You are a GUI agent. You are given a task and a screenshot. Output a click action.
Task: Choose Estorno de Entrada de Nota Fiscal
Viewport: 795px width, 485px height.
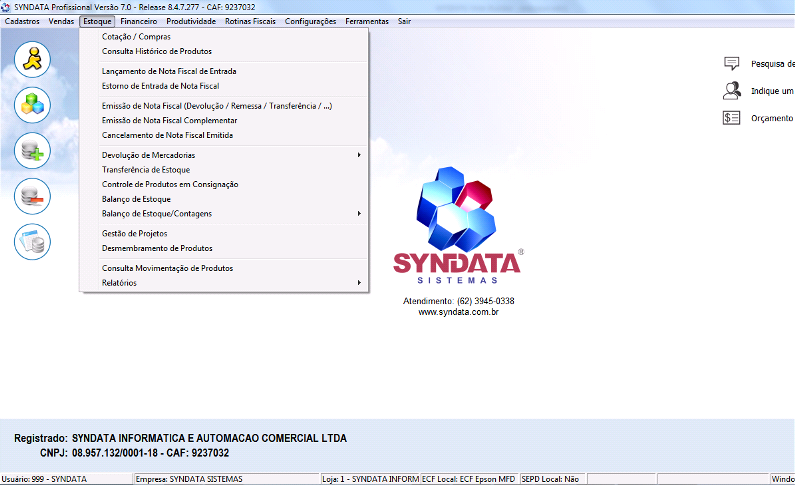coord(224,86)
